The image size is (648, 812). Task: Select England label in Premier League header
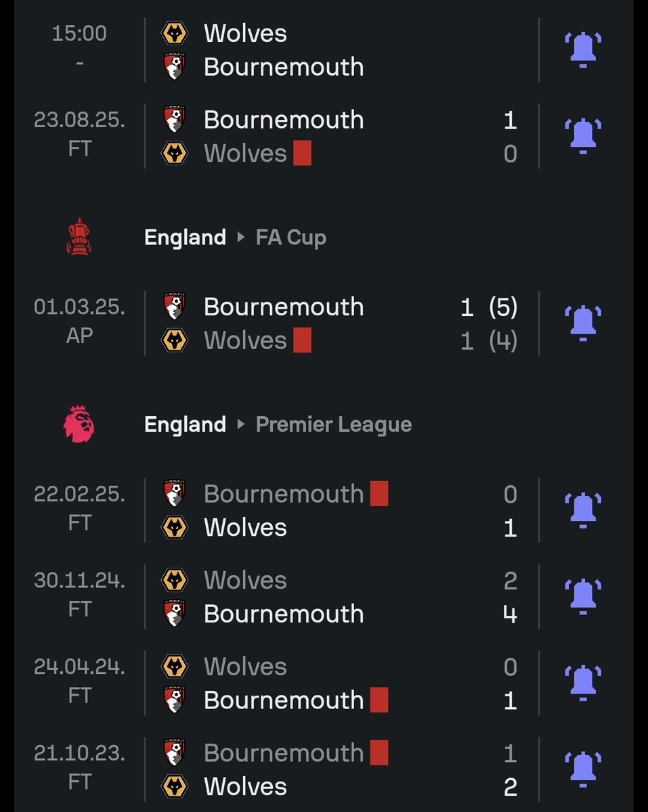[185, 425]
